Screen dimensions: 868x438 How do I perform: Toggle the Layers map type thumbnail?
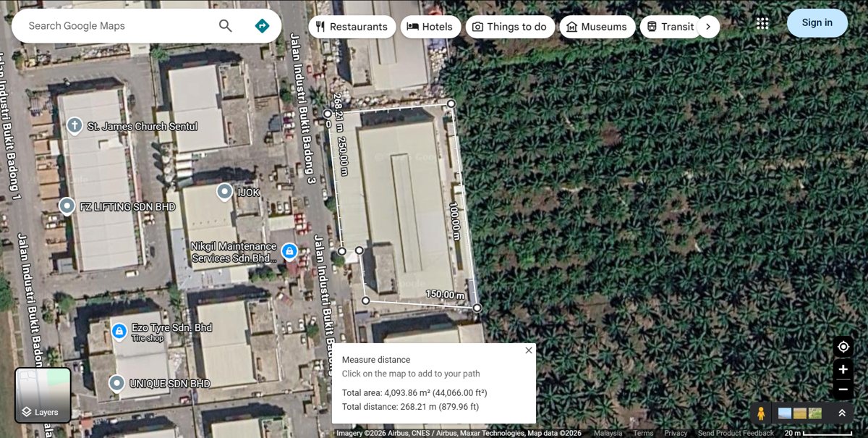[43, 395]
